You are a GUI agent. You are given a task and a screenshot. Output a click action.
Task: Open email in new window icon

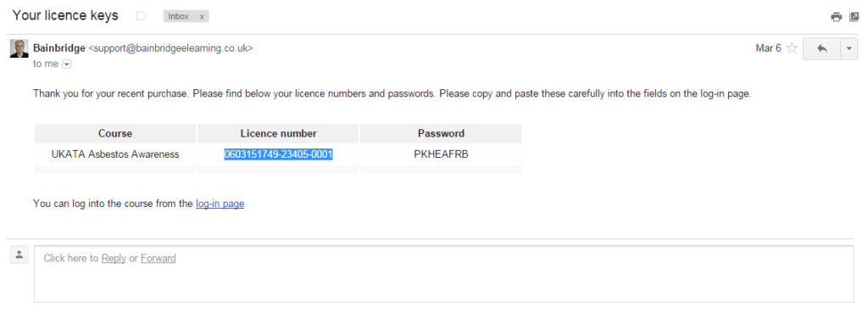[854, 17]
